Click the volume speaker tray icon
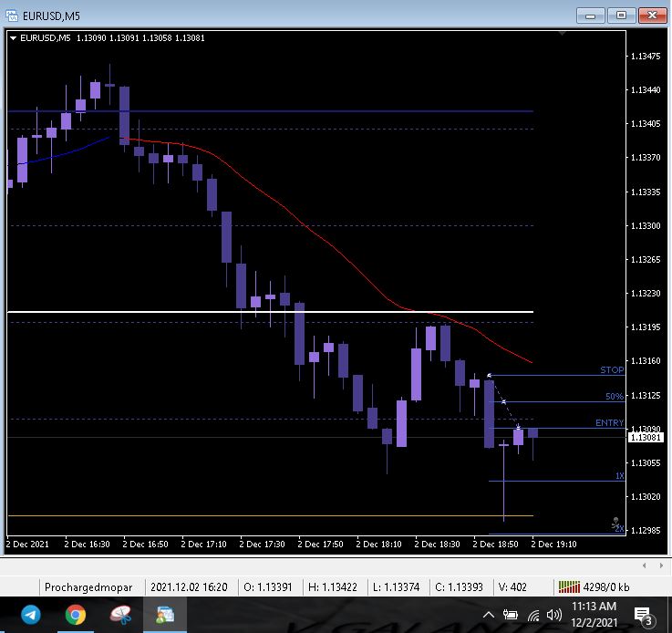 coord(554,615)
